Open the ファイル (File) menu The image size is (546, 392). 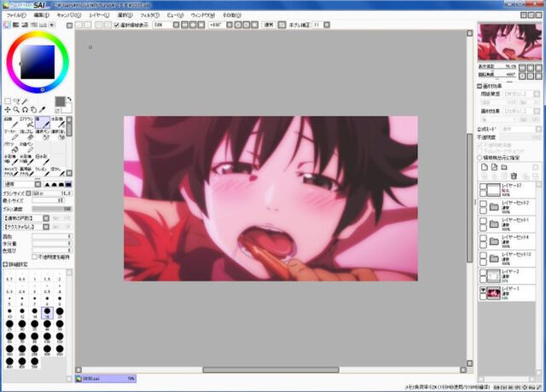point(16,15)
